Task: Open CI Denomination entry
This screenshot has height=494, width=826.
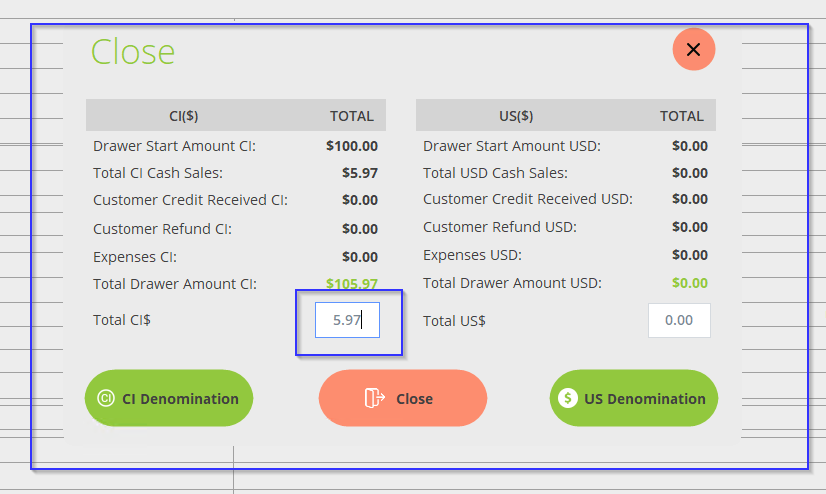Action: tap(169, 398)
